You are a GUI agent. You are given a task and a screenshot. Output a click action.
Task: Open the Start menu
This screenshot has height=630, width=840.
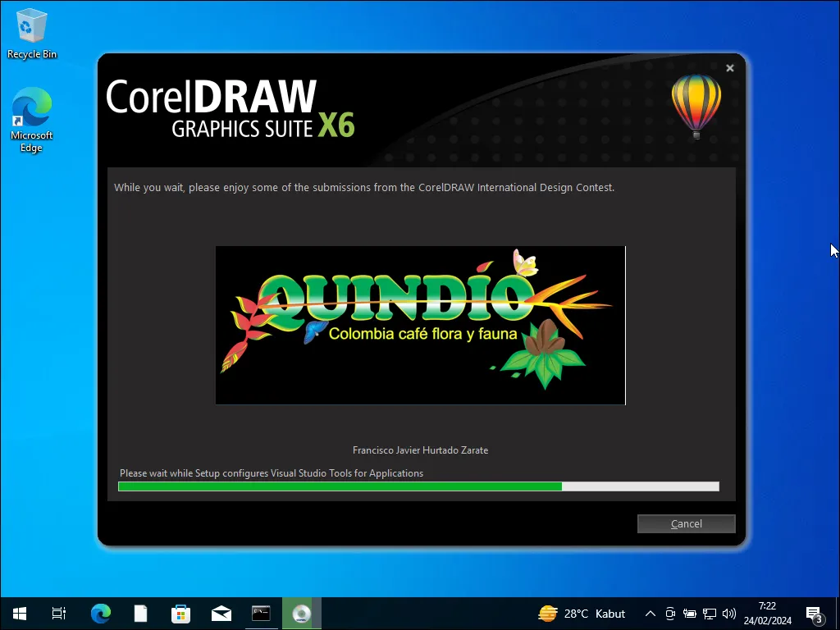coord(18,613)
